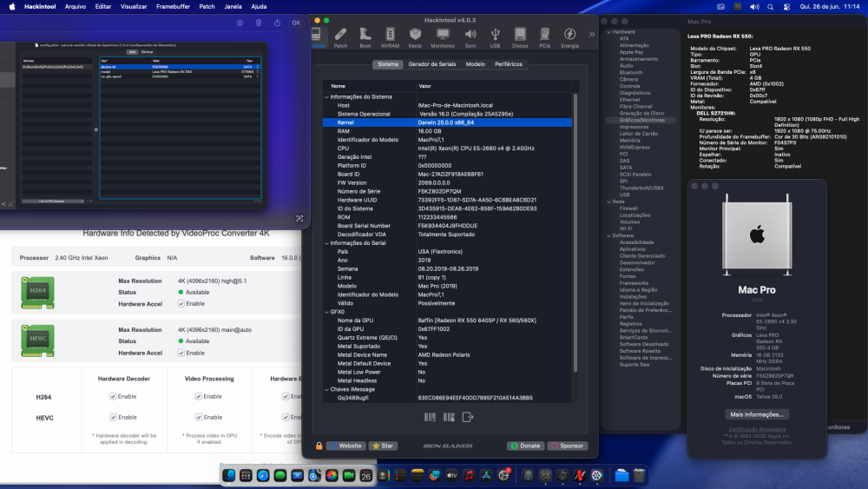Toggle HEVC Hardware Accel Enable checkbox
Screen dimensions: 868x489
coord(181,353)
